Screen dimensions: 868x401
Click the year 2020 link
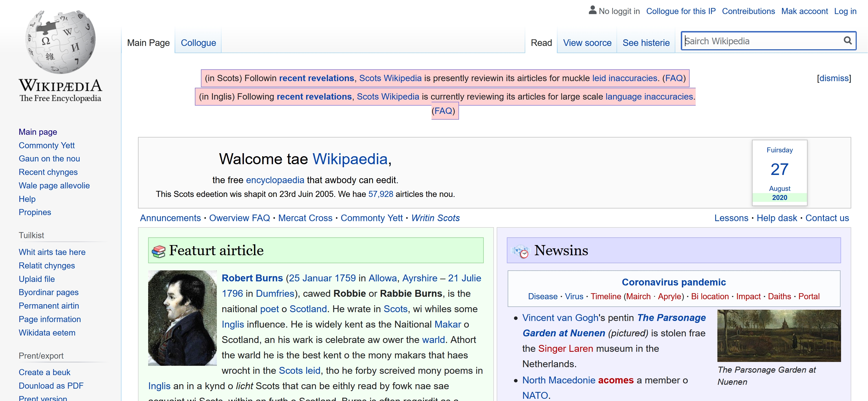click(779, 198)
